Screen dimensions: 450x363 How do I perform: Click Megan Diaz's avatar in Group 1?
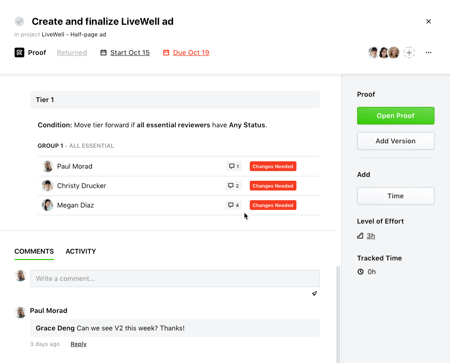[x=48, y=205]
